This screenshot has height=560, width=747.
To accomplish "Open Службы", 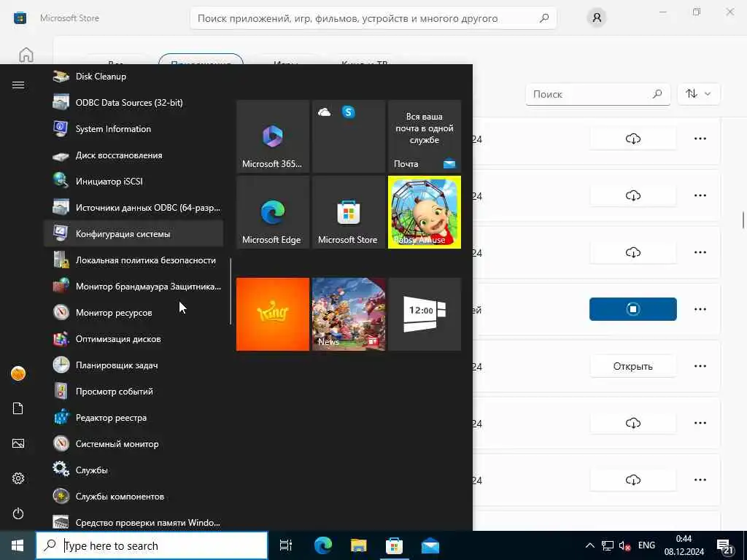I will pos(133,470).
